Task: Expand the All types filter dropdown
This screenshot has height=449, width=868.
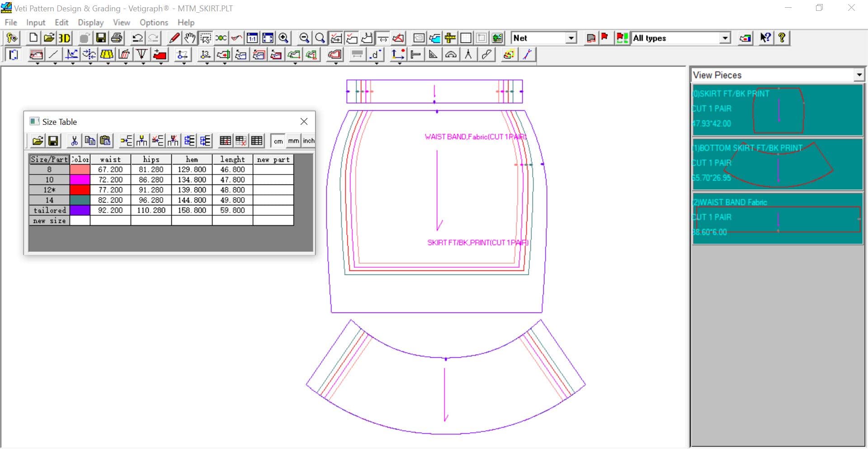Action: tap(726, 38)
